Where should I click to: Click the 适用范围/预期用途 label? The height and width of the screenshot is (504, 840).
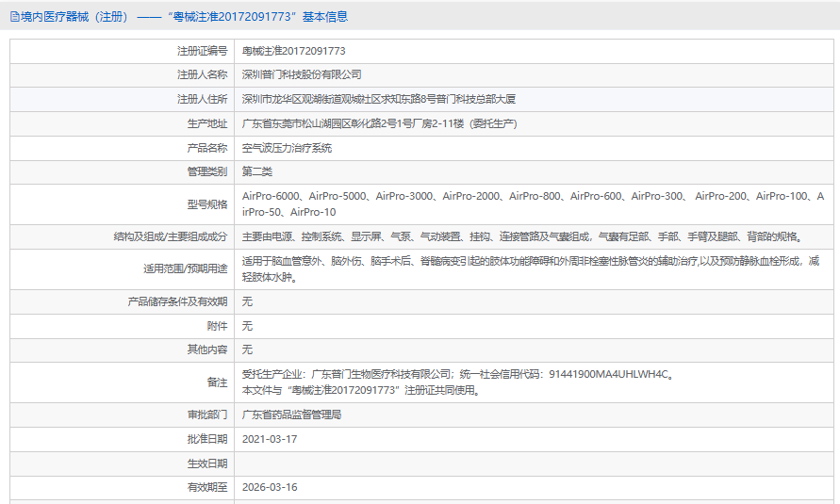(x=186, y=269)
